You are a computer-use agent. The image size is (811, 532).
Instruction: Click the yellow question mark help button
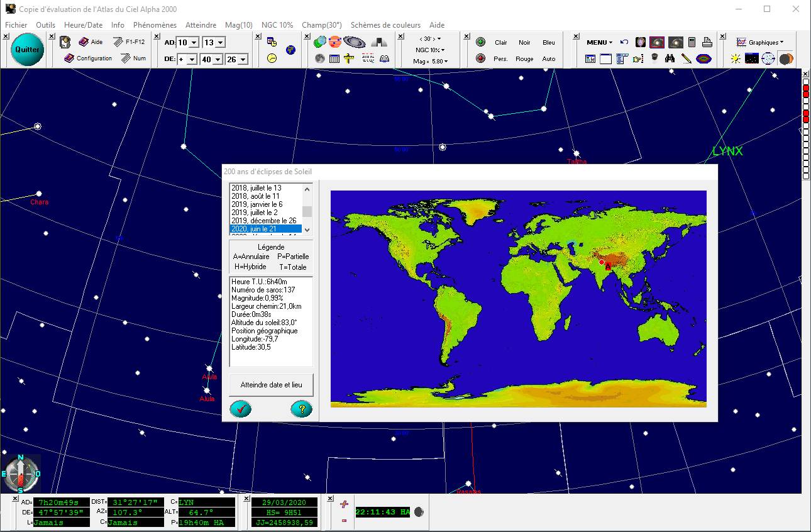tap(302, 409)
